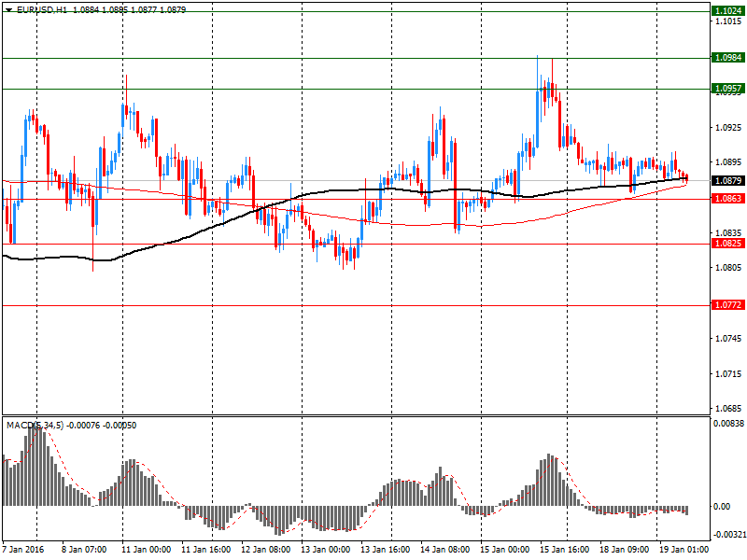The height and width of the screenshot is (560, 747).
Task: Click the 1.0745 price scale value
Action: click(728, 339)
